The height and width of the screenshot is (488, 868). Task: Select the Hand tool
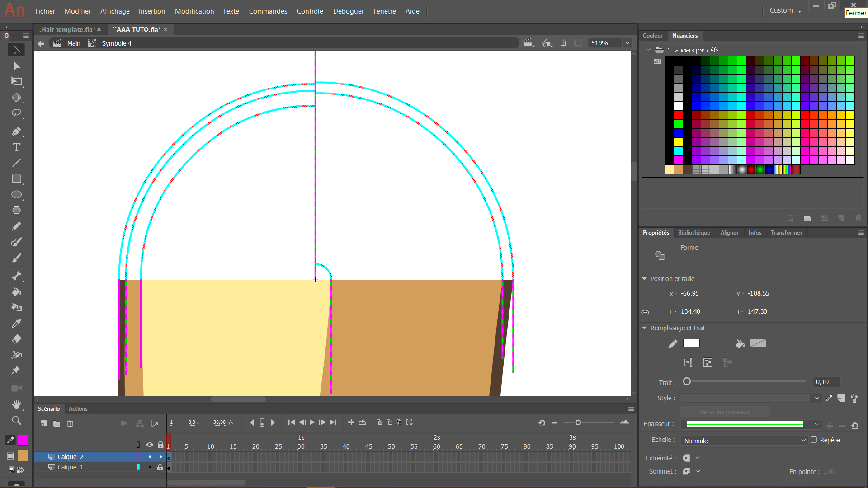[16, 404]
